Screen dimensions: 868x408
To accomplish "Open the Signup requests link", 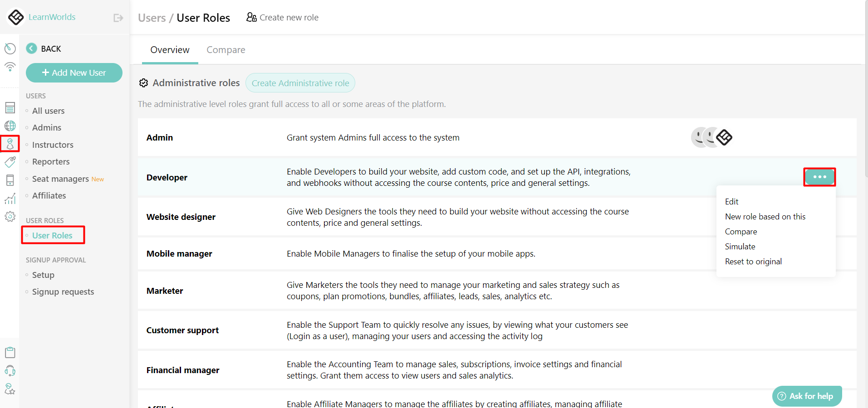I will [x=63, y=291].
